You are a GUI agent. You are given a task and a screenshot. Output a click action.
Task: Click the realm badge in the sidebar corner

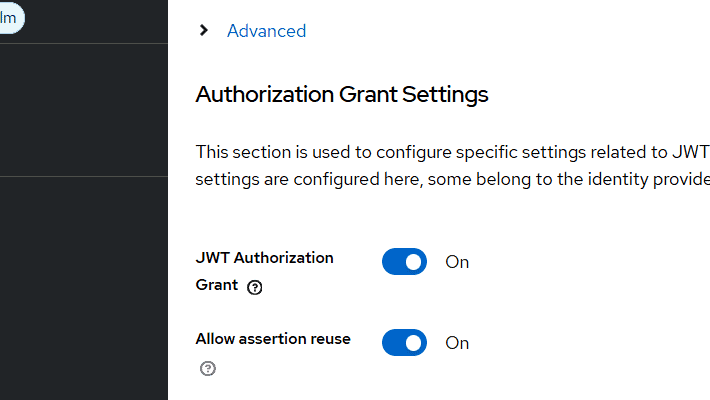(10, 18)
